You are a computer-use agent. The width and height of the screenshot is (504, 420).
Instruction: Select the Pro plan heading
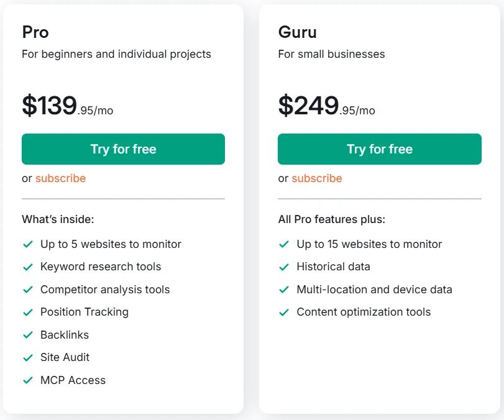tap(35, 32)
